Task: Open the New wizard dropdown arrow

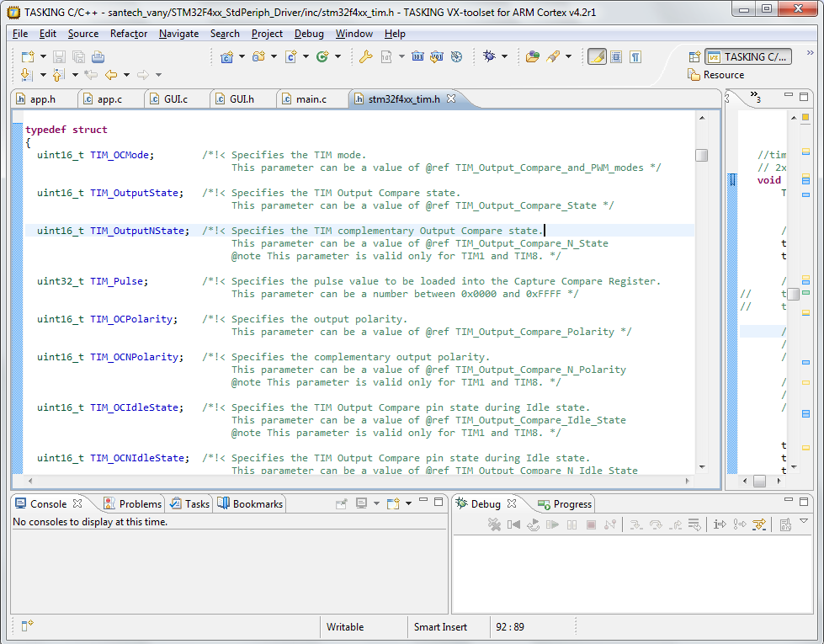Action: pyautogui.click(x=43, y=56)
